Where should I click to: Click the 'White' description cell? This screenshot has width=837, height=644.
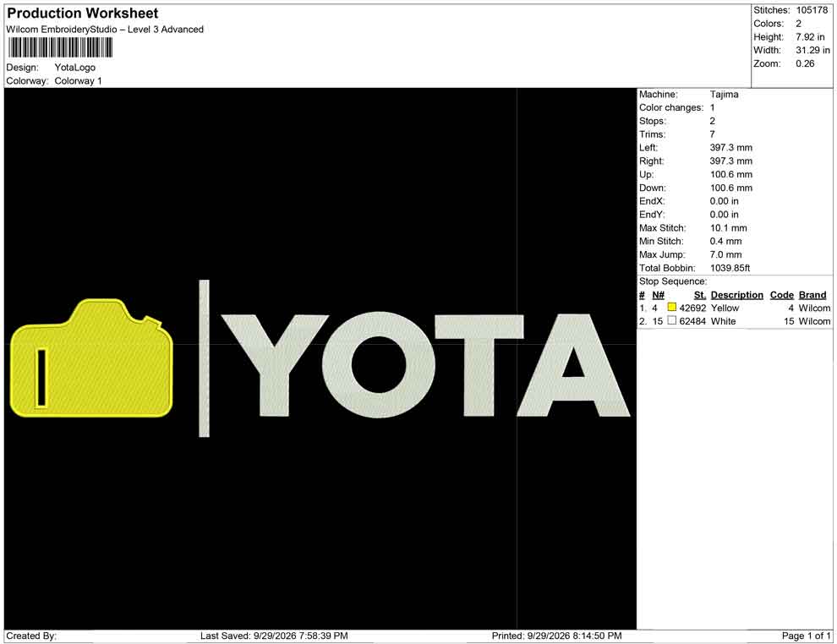724,321
